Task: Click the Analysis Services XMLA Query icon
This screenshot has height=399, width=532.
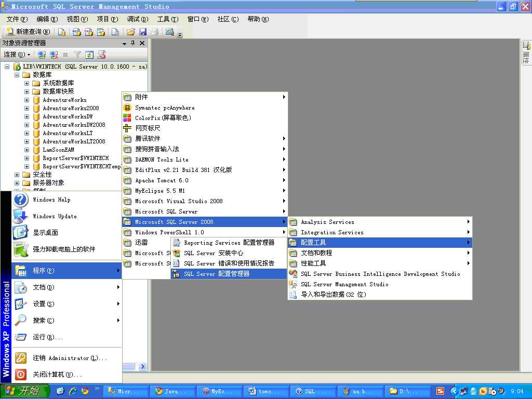Action: (101, 32)
